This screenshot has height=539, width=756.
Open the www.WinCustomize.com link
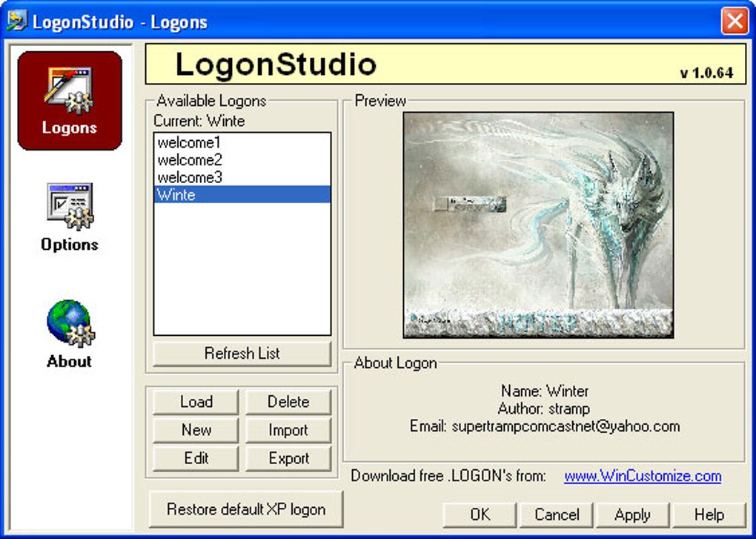643,476
